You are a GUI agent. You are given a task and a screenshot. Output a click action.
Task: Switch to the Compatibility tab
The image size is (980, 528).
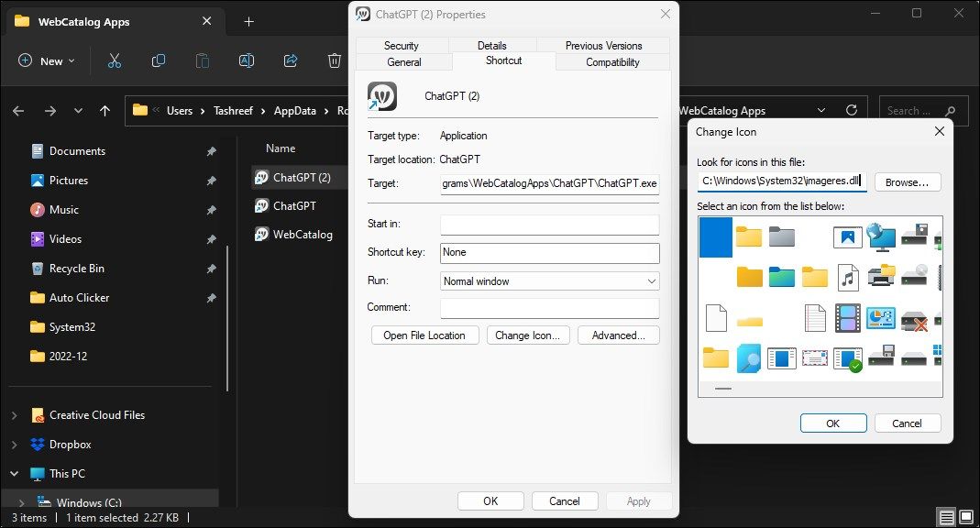click(612, 61)
